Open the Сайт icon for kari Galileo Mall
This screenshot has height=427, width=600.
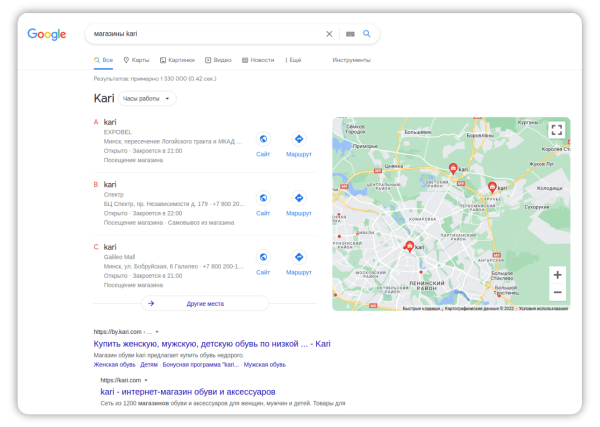(x=263, y=257)
